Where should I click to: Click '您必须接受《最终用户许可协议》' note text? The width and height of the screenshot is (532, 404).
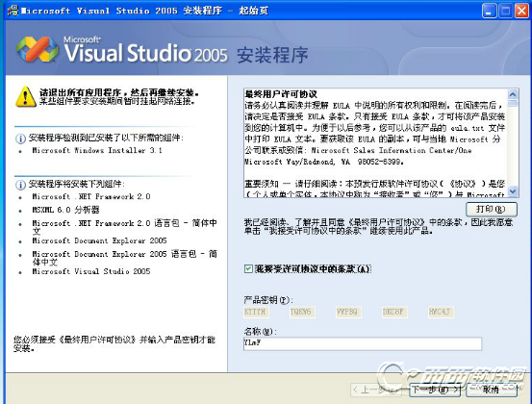click(114, 344)
